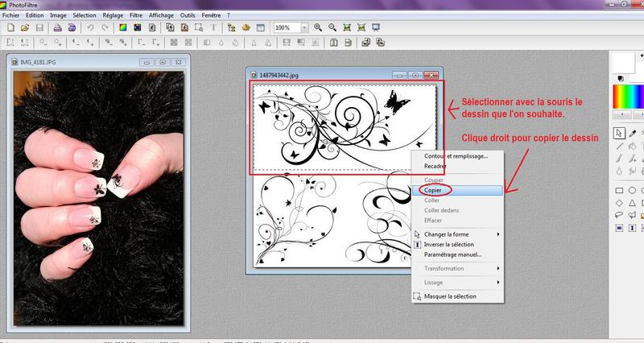Choose the lasso selection shape
Viewport: 644px width, 343px height.
pos(618,215)
